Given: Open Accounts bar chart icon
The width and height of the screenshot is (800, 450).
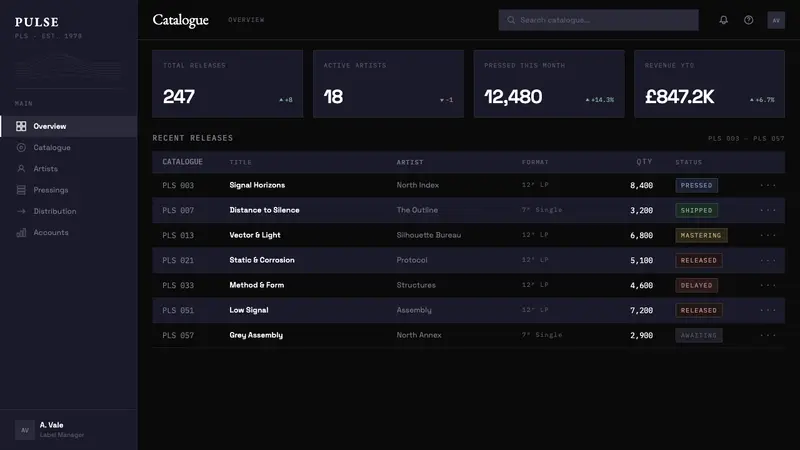Looking at the screenshot, I should [21, 233].
